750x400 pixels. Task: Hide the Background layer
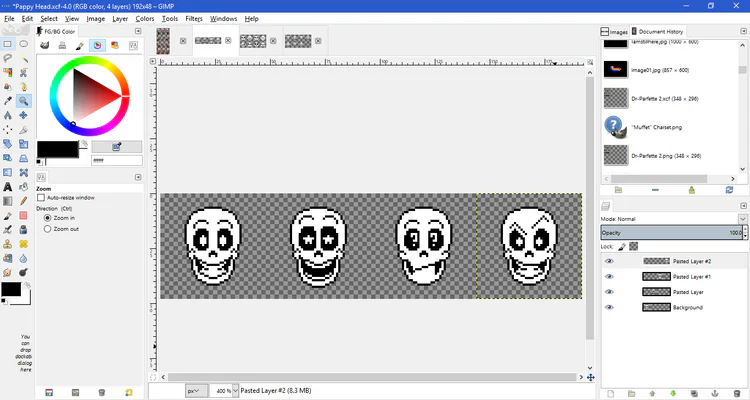tap(609, 307)
